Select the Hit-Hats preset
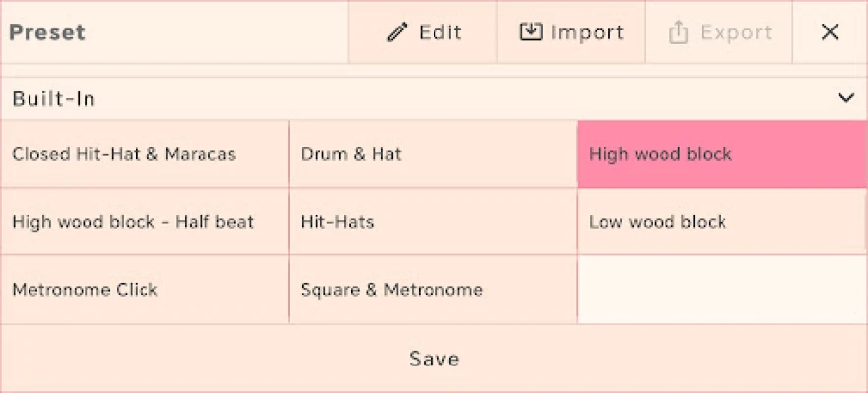Image resolution: width=868 pixels, height=393 pixels. pyautogui.click(x=433, y=222)
